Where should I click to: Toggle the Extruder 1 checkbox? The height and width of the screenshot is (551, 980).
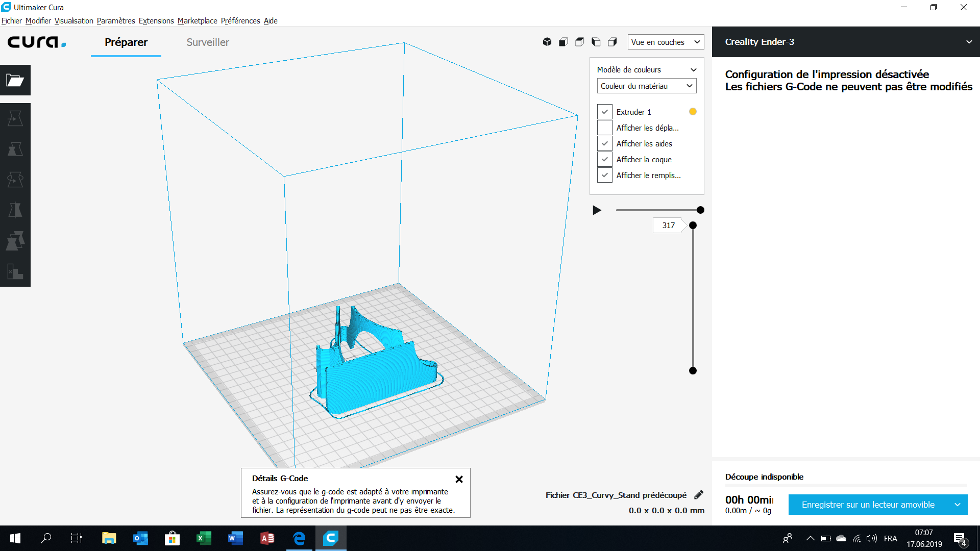click(x=604, y=112)
